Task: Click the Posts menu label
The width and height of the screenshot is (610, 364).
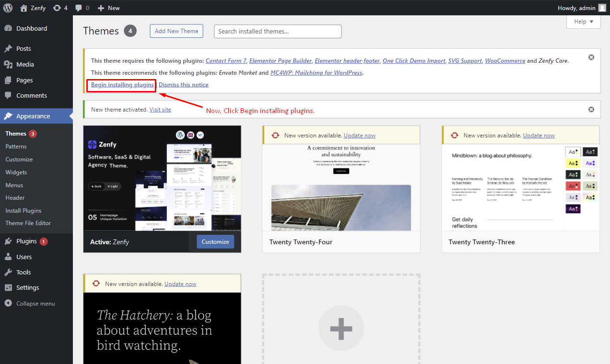Action: pyautogui.click(x=23, y=48)
